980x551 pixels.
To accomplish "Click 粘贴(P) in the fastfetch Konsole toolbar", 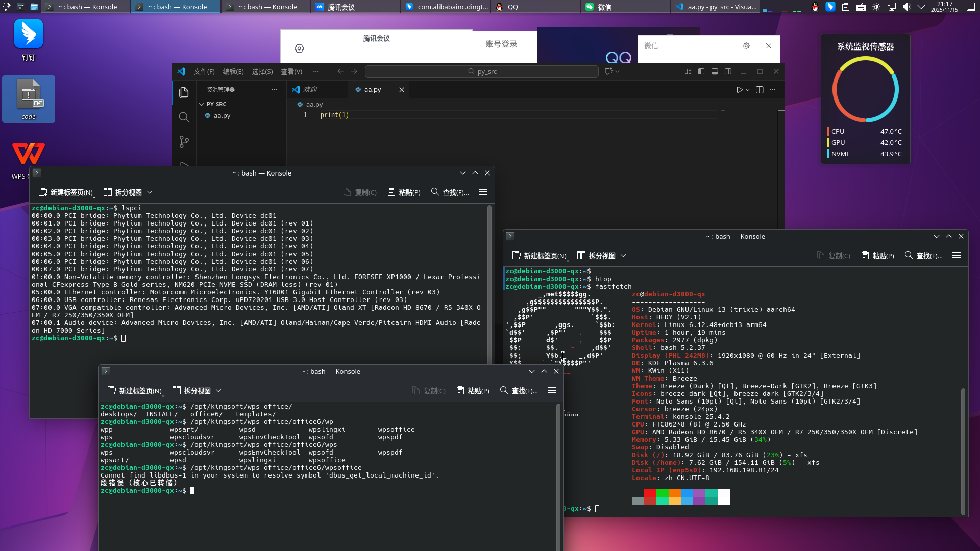I will (878, 256).
